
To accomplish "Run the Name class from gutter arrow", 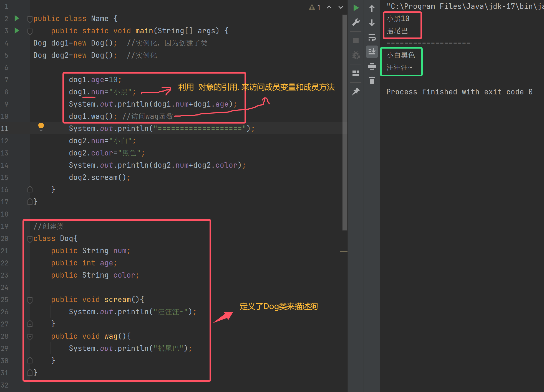I will coord(17,18).
